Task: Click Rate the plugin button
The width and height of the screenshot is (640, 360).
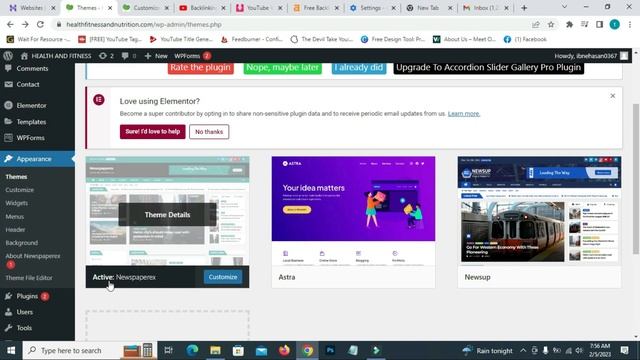Action: 200,68
